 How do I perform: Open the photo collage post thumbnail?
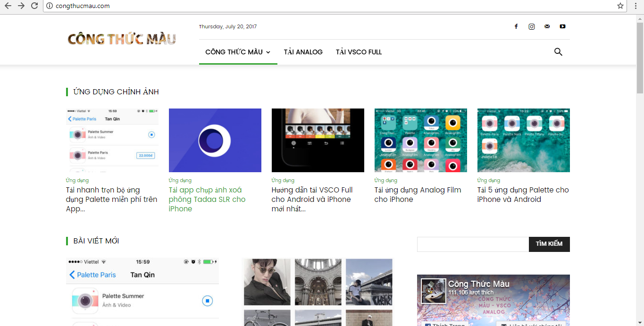pos(318,292)
